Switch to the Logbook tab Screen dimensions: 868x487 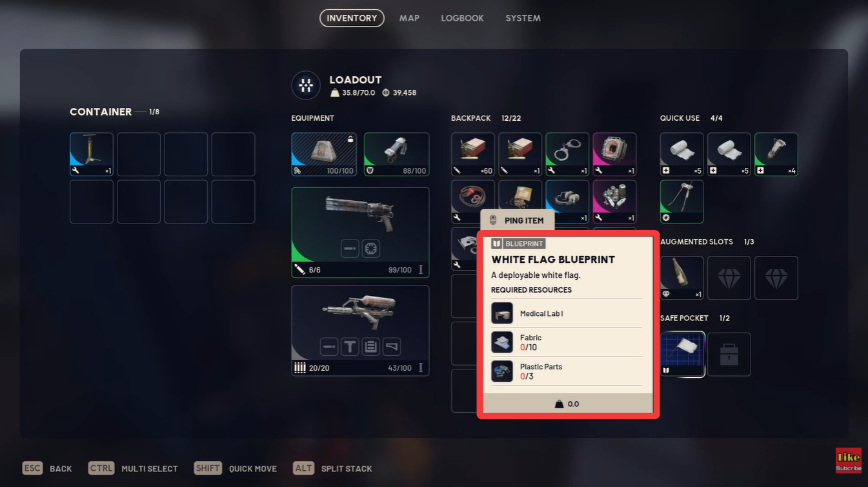click(x=462, y=18)
